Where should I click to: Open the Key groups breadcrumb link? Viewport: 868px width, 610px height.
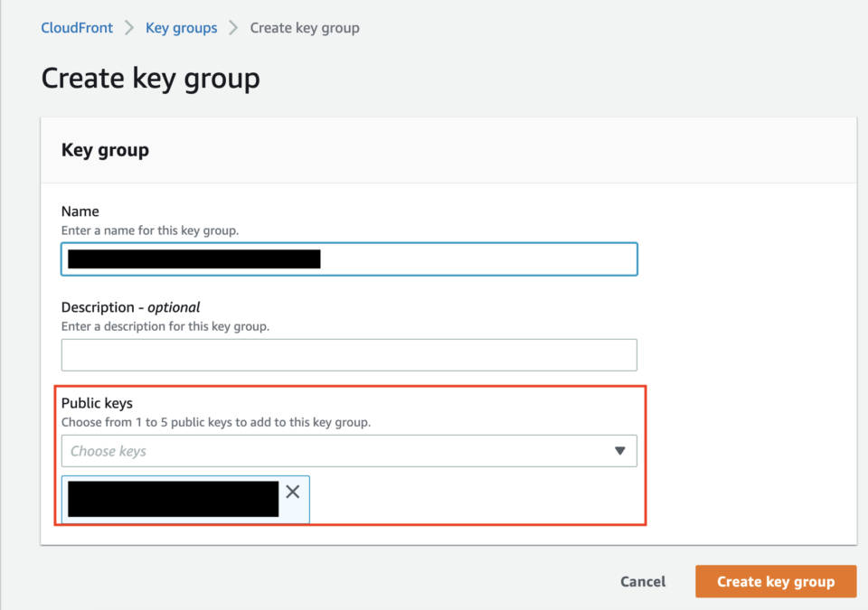click(x=181, y=27)
